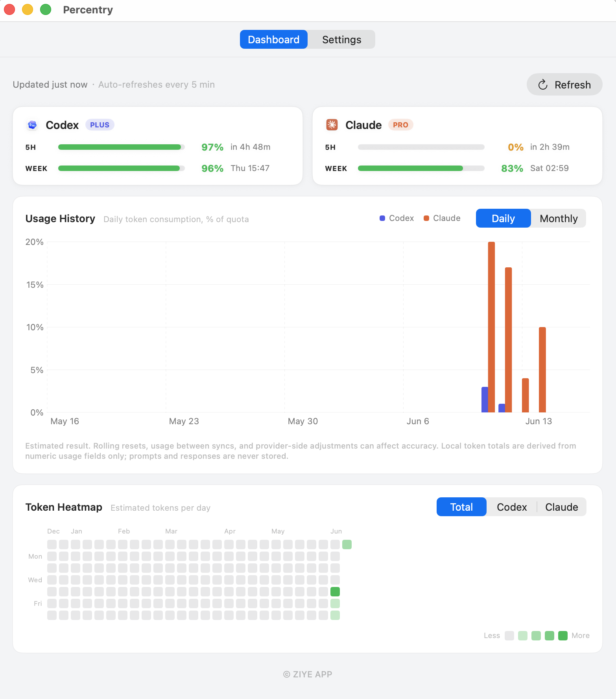Click the Claude orange legend marker
Image resolution: width=616 pixels, height=699 pixels.
coord(426,218)
